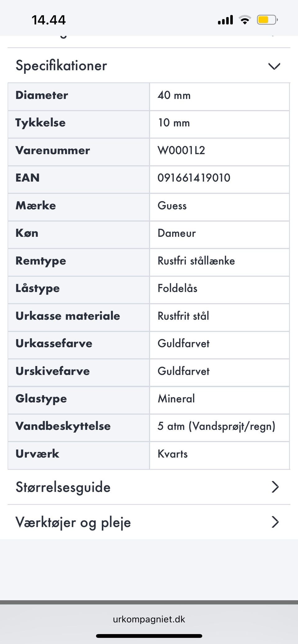
Task: Tap the battery status icon
Action: [x=267, y=20]
